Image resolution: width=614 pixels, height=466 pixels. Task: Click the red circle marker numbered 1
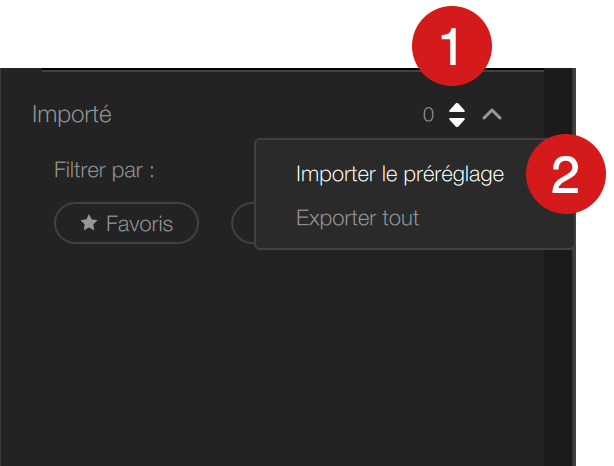click(x=452, y=46)
